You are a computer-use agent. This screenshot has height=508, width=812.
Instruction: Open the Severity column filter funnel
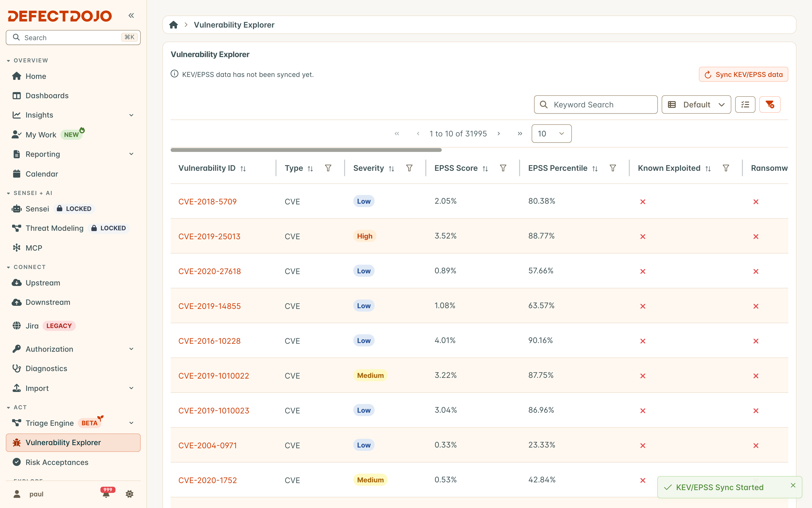[409, 168]
